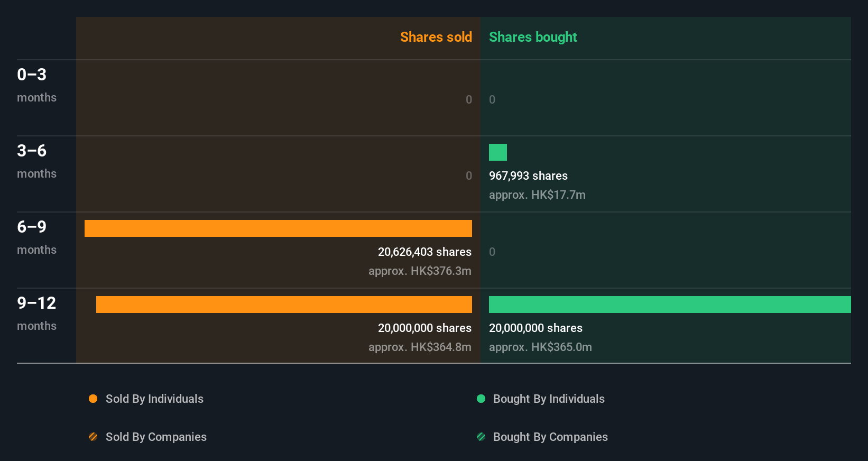Select the Sold By Companies legend label

pyautogui.click(x=156, y=437)
